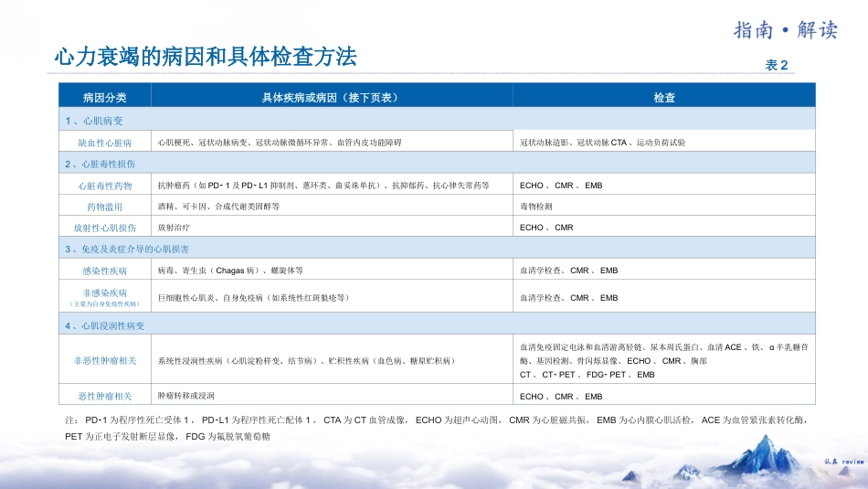Image resolution: width=868 pixels, height=489 pixels.
Task: Click the footnote starting 注：PD-1为程序性死亡受体1
Action: [x=437, y=428]
